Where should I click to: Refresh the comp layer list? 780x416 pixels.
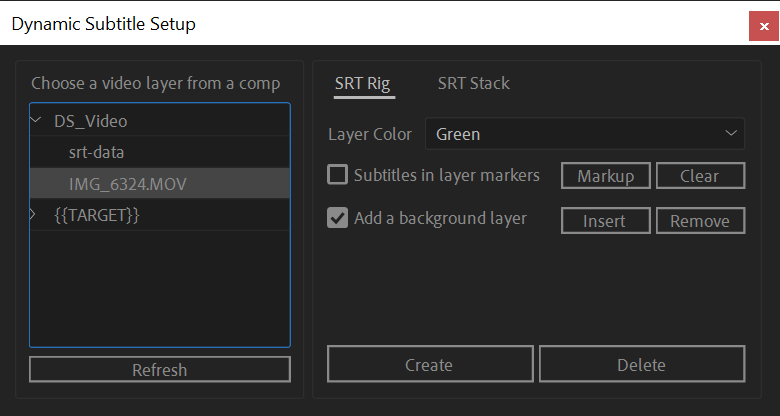(160, 369)
